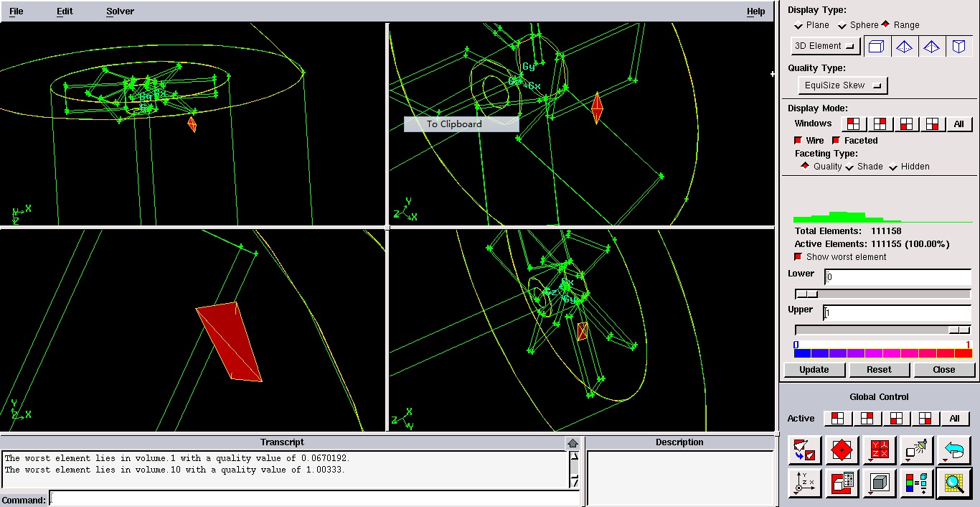Screen dimensions: 980x507
Task: Click the Command input field
Action: coord(314,499)
